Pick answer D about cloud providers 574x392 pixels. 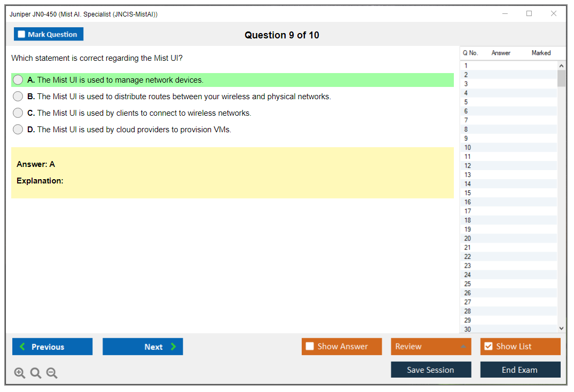(18, 130)
